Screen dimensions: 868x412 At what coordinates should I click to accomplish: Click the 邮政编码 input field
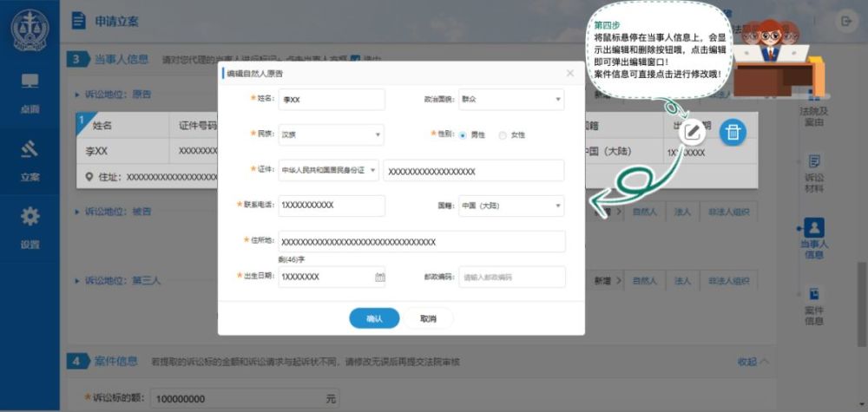click(x=512, y=277)
